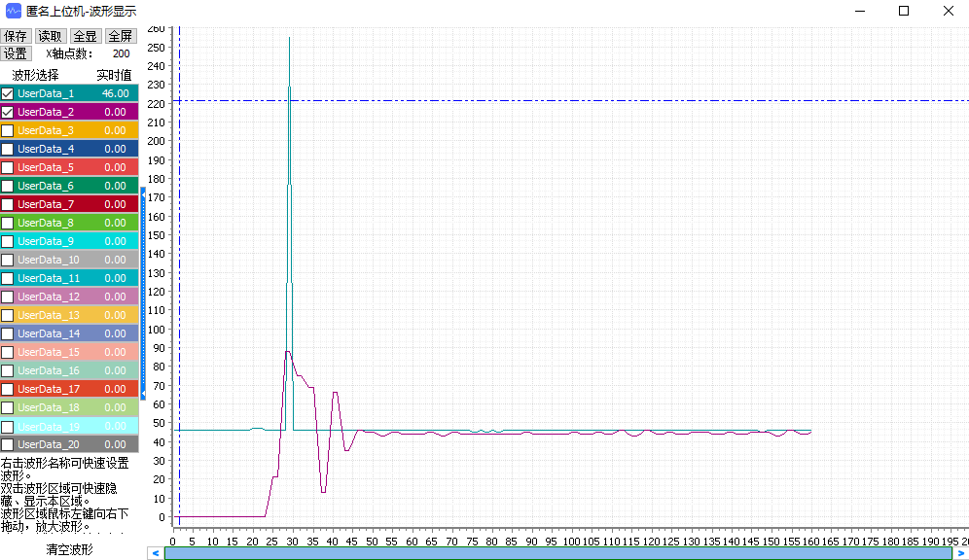
Task: Check the UserData_17 checkbox
Action: coord(8,390)
